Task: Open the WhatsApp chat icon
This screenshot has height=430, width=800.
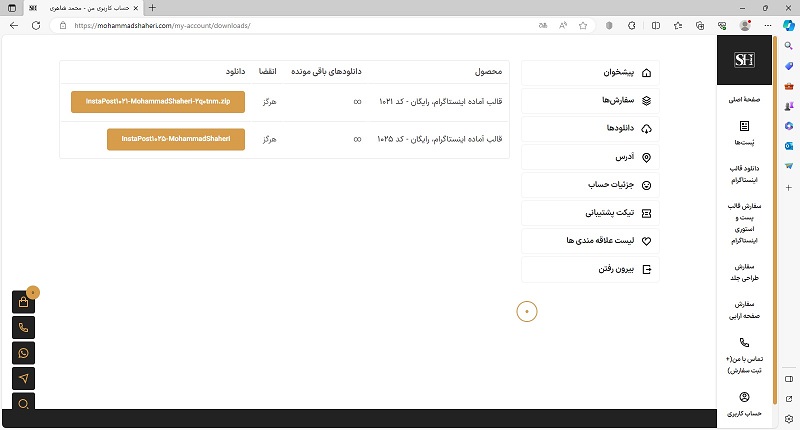Action: tap(25, 353)
